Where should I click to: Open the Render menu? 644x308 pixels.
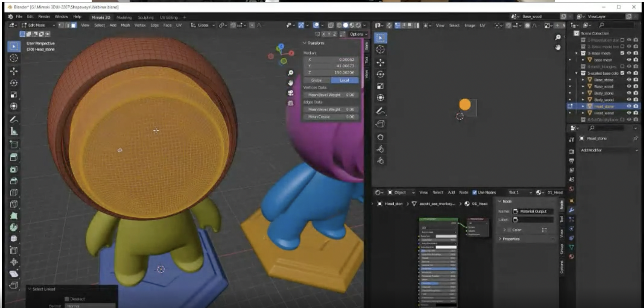tap(44, 17)
